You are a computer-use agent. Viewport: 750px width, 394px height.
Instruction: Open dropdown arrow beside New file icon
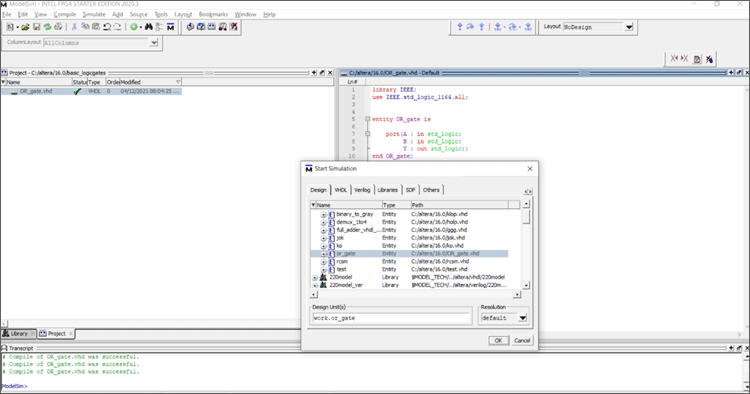point(17,27)
